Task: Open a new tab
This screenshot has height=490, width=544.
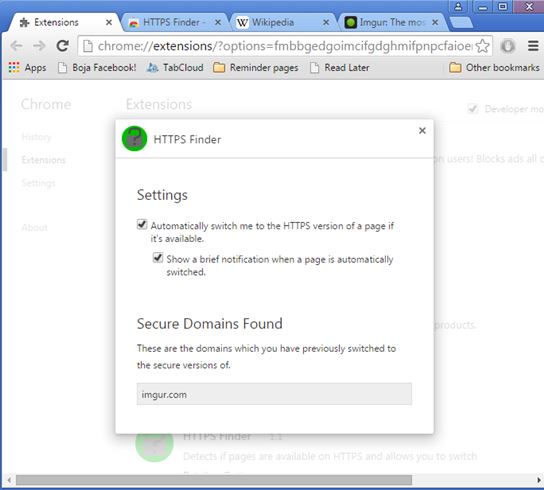Action: point(461,23)
